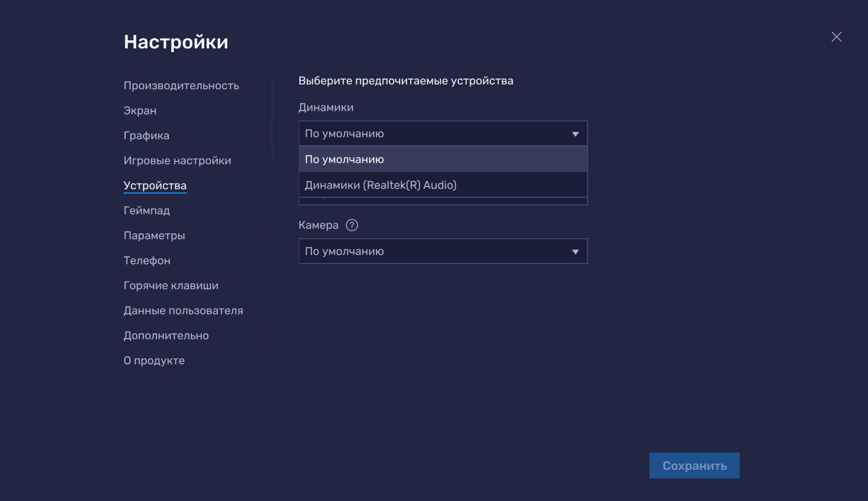
Task: Open the Телефон section
Action: pyautogui.click(x=147, y=260)
